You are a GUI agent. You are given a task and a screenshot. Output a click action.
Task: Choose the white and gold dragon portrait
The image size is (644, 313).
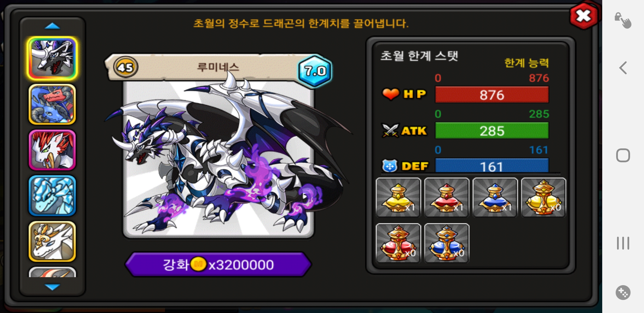click(52, 241)
